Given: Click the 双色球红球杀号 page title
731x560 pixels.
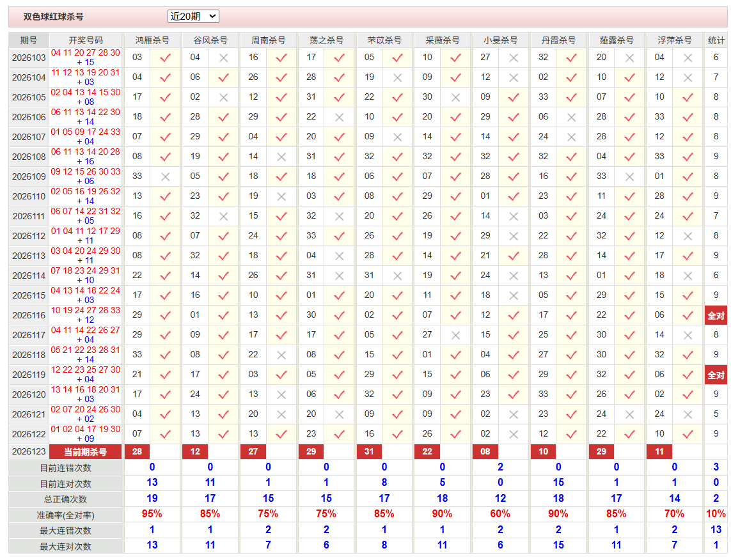Looking at the screenshot, I should coord(54,17).
